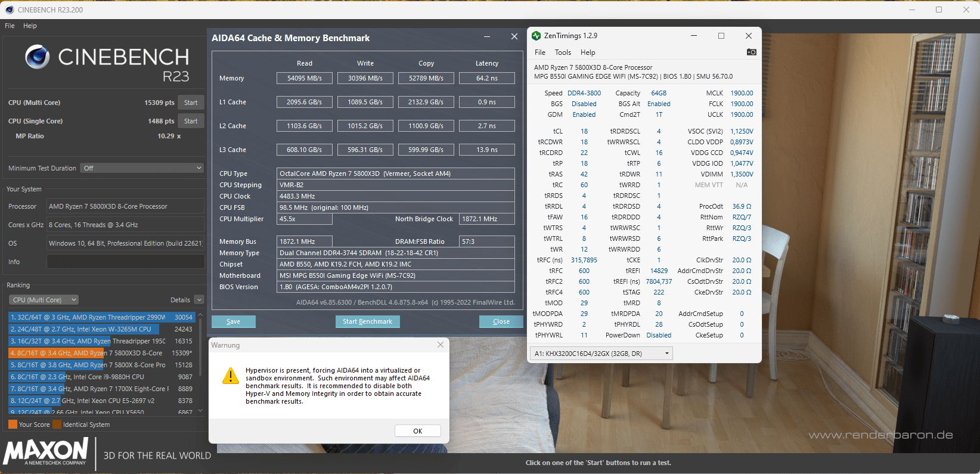Click the Identical System legend swatch
Viewport: 980px width, 474px height.
point(57,425)
